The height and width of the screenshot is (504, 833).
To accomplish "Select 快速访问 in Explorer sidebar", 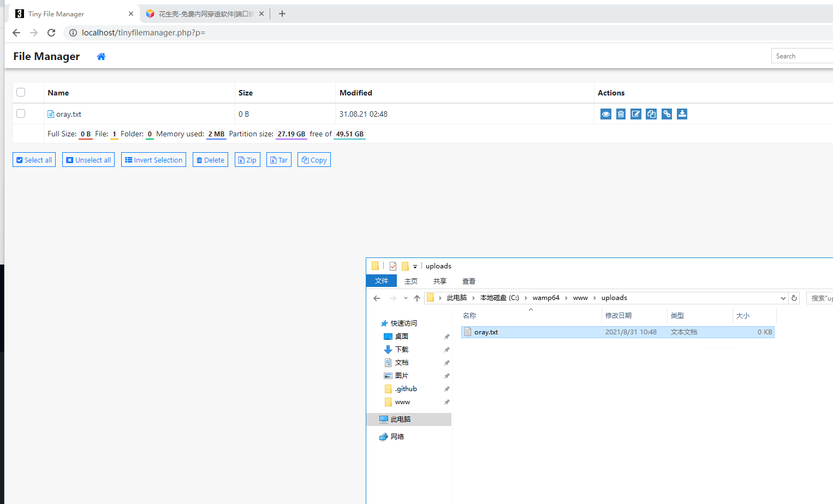I will (x=403, y=323).
